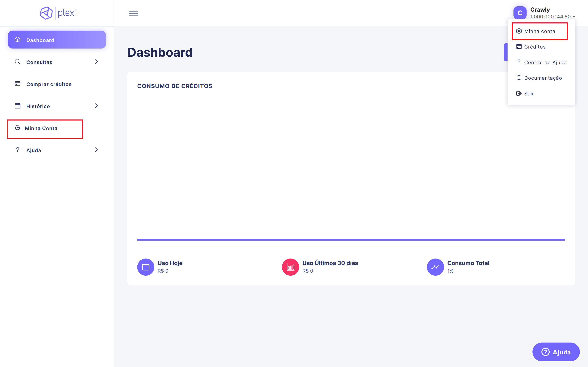Click the Comprar créditos card icon
588x367 pixels.
(x=18, y=84)
